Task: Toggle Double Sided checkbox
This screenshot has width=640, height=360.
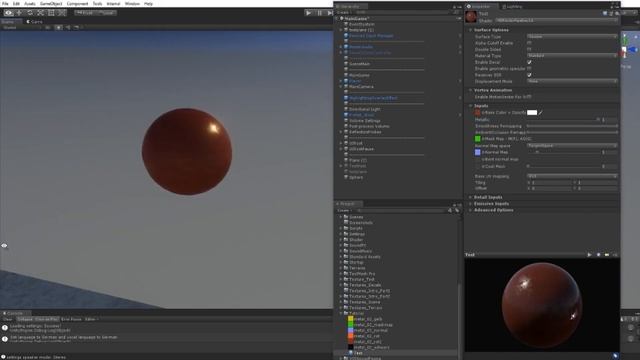Action: click(x=529, y=49)
